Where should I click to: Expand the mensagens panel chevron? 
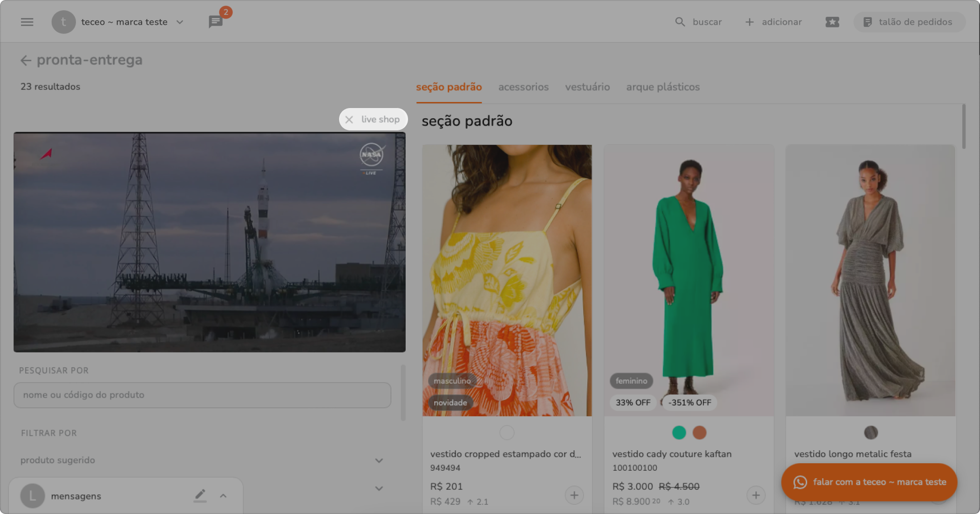tap(223, 496)
